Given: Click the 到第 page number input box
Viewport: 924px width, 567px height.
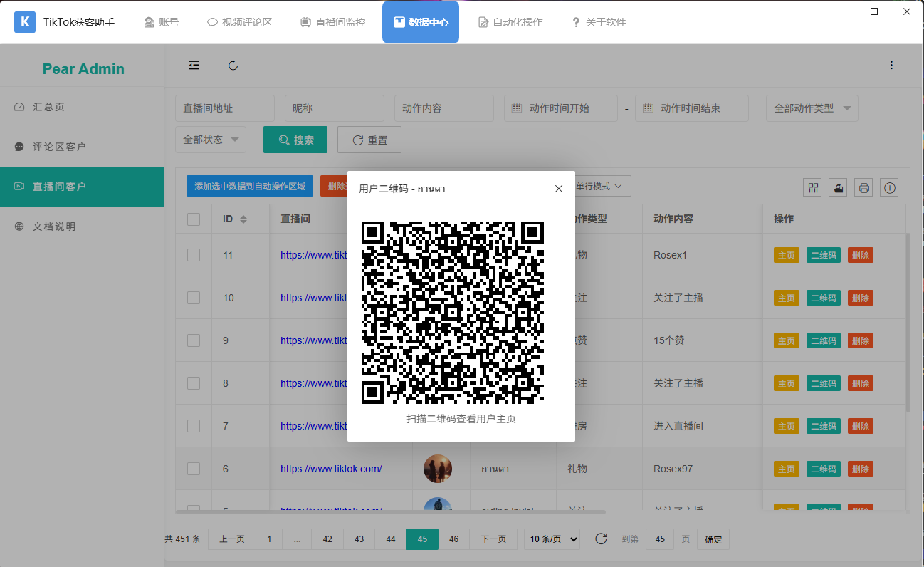Looking at the screenshot, I should click(660, 539).
